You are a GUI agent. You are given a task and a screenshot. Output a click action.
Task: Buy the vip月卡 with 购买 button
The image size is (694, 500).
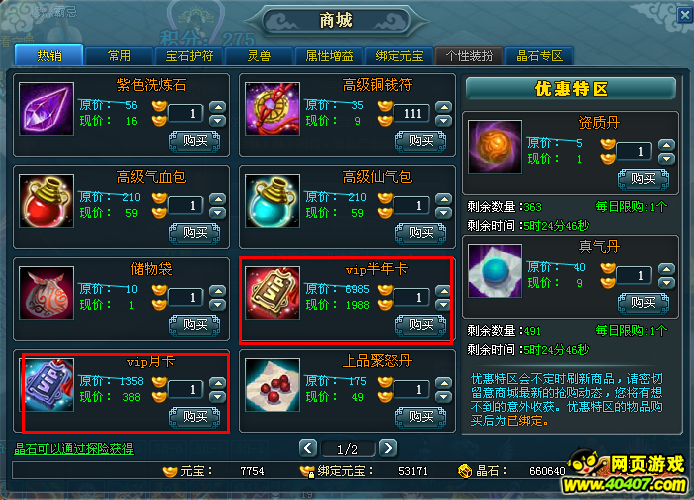point(195,417)
